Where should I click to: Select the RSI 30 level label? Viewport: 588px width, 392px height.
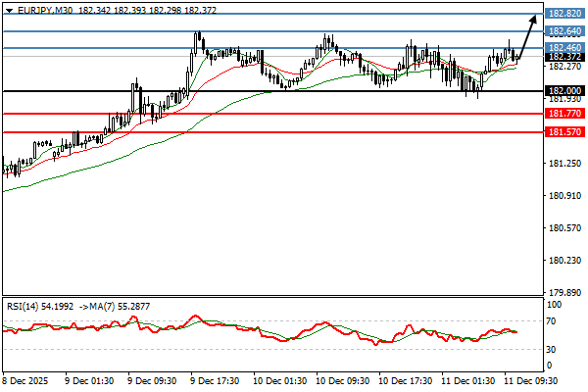[x=553, y=349]
